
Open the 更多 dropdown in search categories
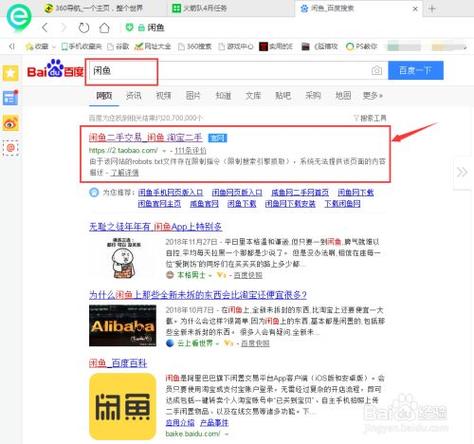(372, 96)
